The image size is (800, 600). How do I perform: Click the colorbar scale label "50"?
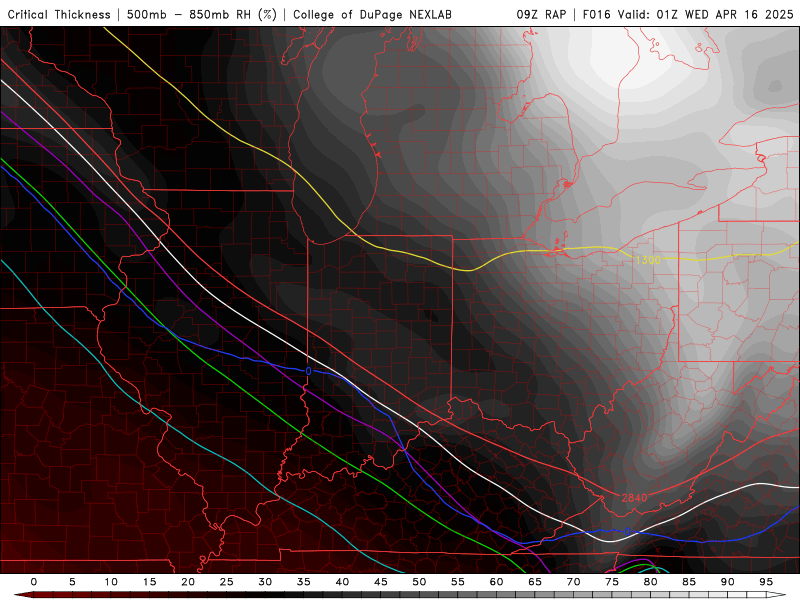tap(419, 582)
